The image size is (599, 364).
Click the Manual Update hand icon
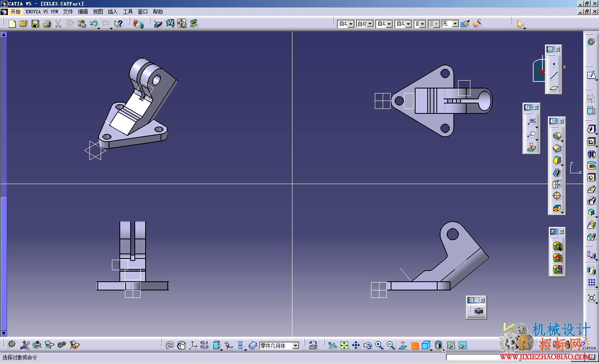pos(181,345)
